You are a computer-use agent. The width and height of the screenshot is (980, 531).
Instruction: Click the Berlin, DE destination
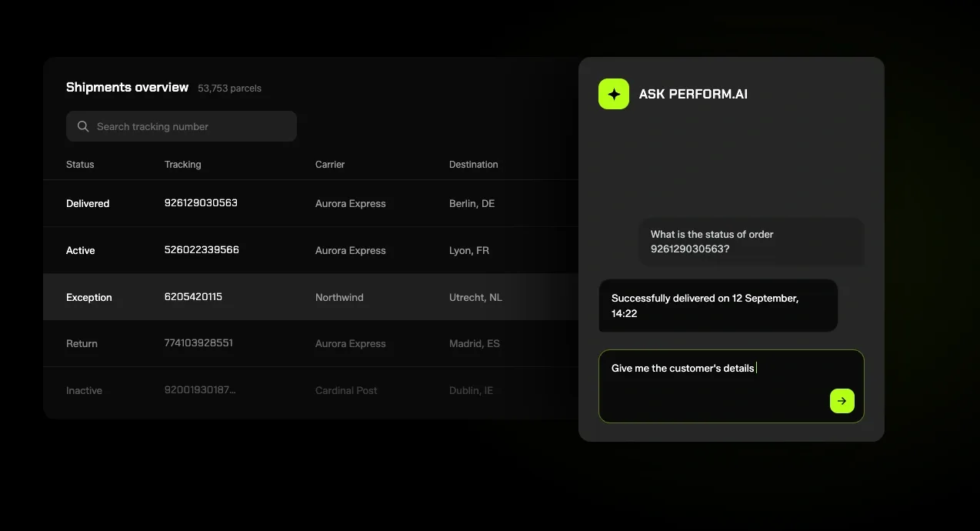click(x=472, y=204)
